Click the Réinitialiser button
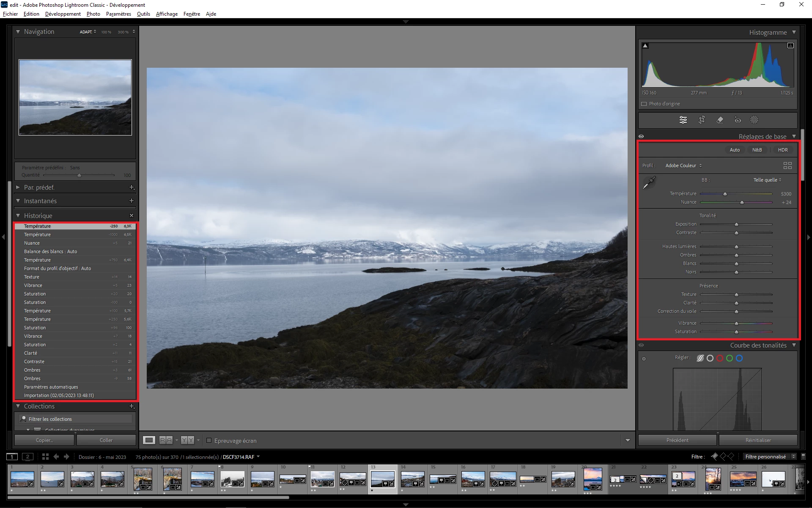Screen dimensions: 812x508 tap(758, 440)
